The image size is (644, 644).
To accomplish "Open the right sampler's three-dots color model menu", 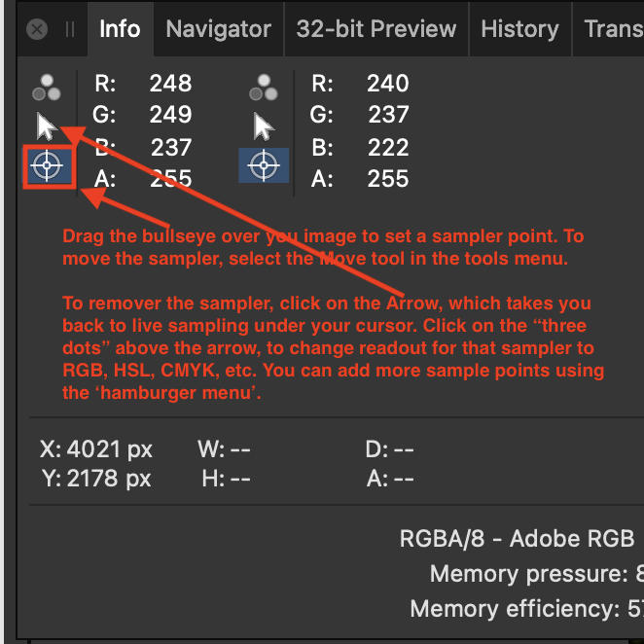I will tap(264, 88).
